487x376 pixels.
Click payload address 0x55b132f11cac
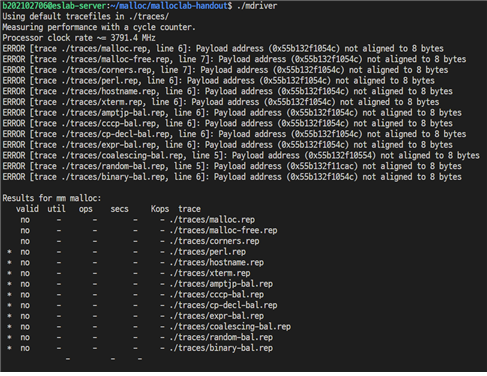click(x=322, y=166)
